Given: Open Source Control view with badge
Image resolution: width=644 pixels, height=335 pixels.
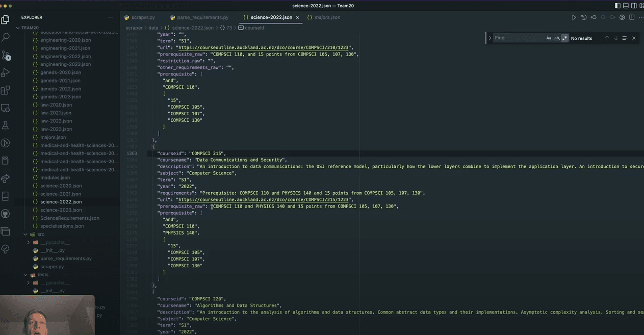Looking at the screenshot, I should click(6, 55).
